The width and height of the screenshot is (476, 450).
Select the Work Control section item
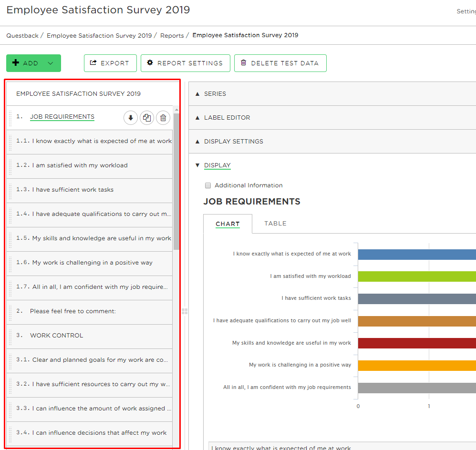pyautogui.click(x=90, y=337)
